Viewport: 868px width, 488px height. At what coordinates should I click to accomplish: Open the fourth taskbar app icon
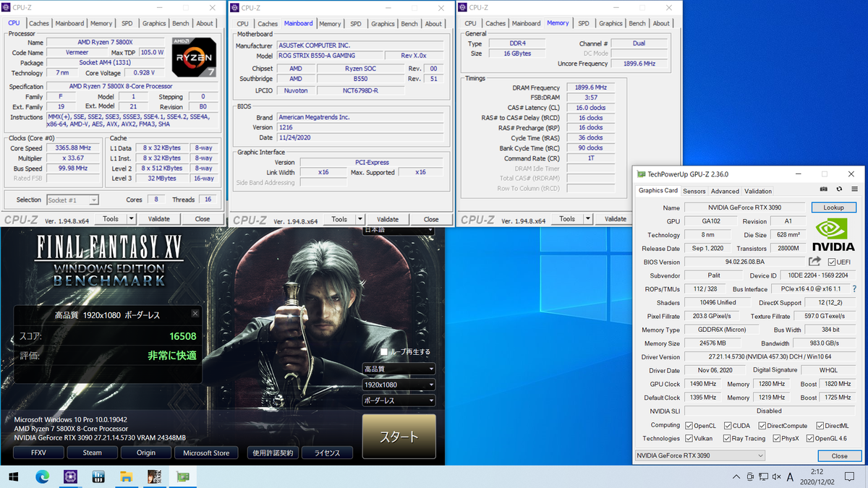point(98,476)
